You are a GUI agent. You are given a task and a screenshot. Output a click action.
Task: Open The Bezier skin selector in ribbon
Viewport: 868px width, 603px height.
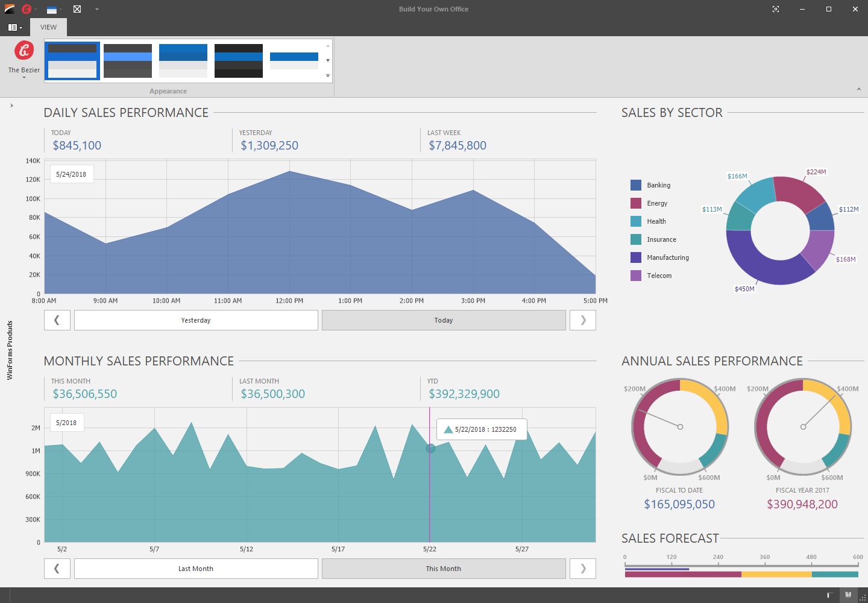click(x=24, y=58)
